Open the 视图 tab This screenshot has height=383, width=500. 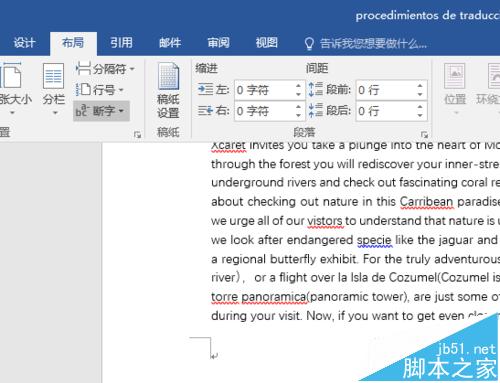267,43
